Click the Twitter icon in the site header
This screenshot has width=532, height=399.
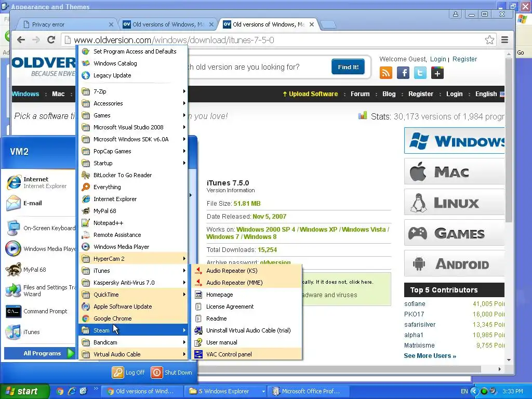420,73
